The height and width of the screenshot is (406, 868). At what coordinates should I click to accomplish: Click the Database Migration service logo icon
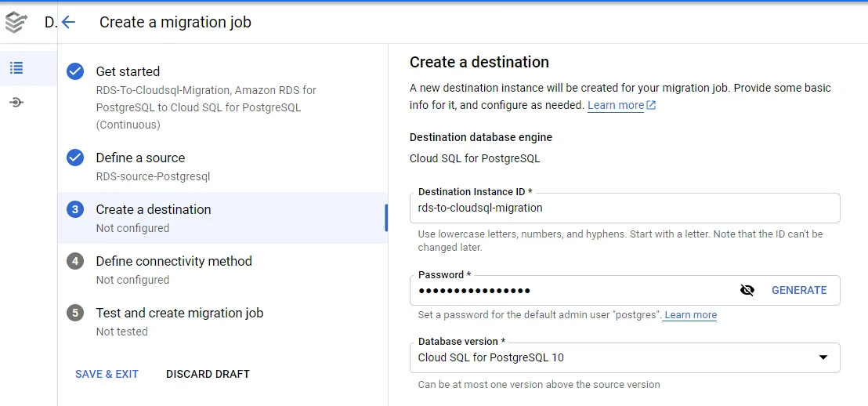[x=16, y=23]
